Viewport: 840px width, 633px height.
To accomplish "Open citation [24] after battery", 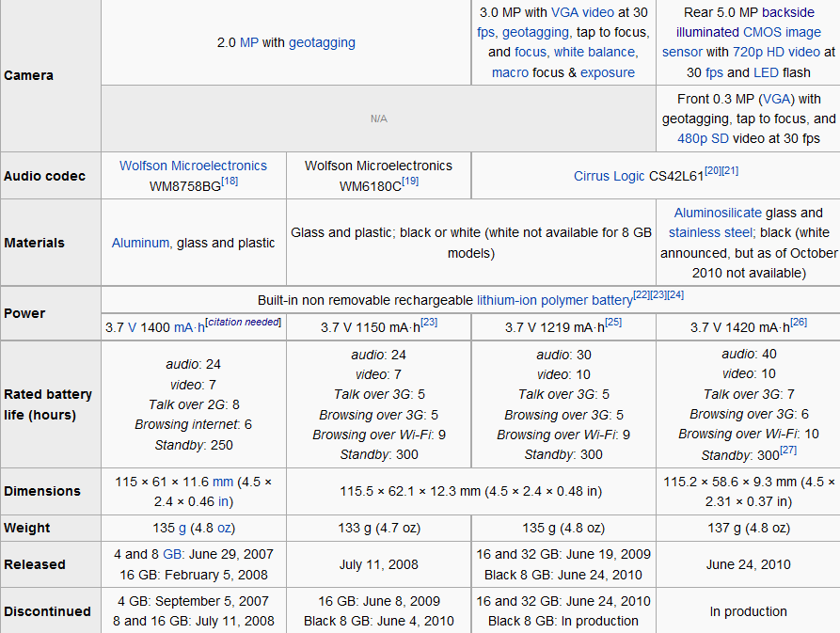I will (x=675, y=295).
